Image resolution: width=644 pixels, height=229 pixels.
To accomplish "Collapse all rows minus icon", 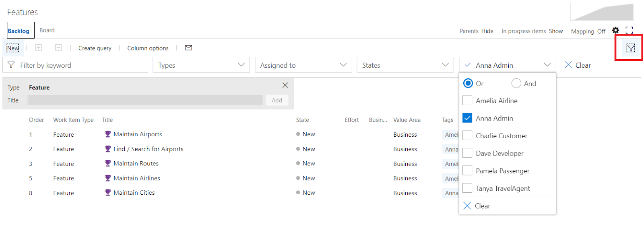I will (58, 48).
